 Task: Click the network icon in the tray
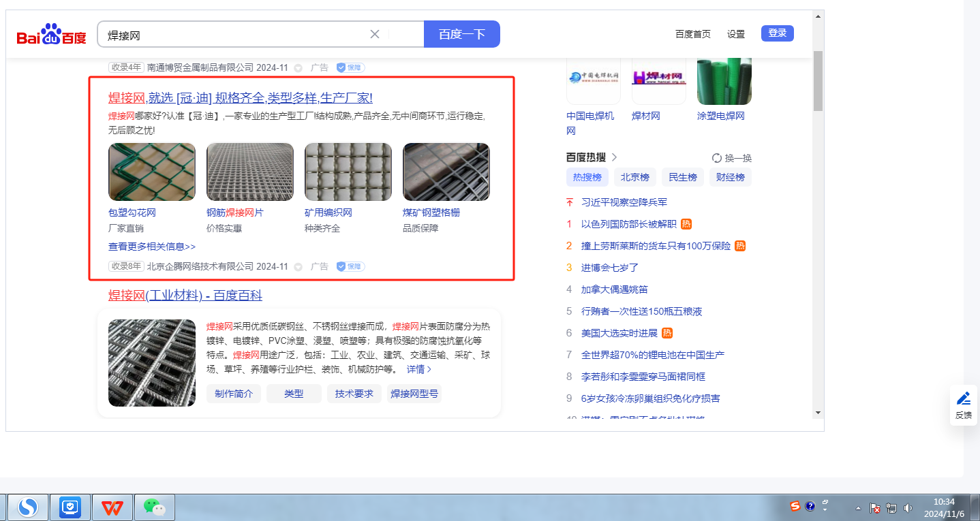891,508
